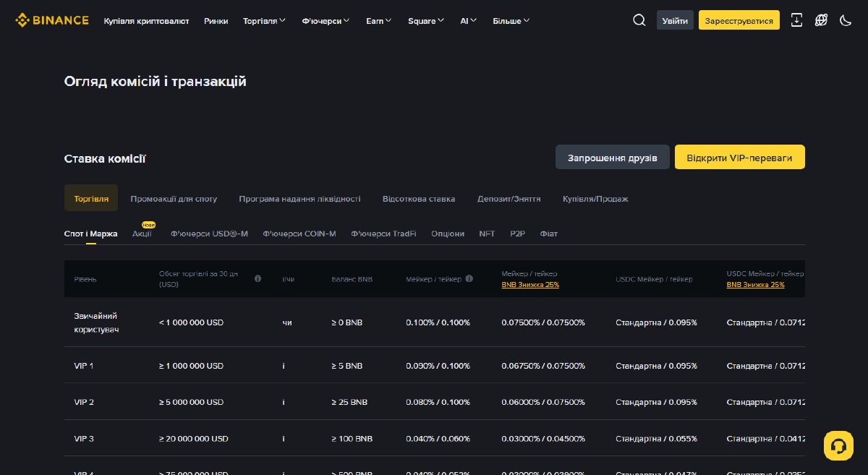Select the Ф'ючерси TradFi sub-tab
Screen dimensions: 868x475
383,234
